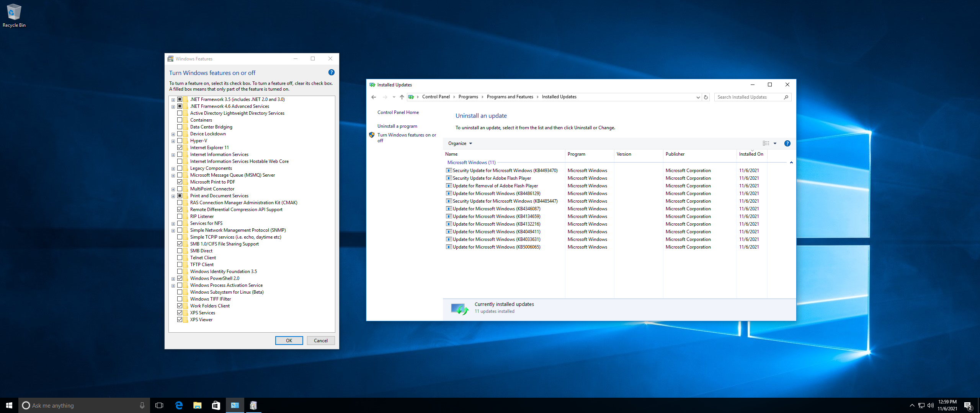The image size is (980, 413).
Task: Uncheck Internet Explorer 11 feature
Action: point(180,148)
